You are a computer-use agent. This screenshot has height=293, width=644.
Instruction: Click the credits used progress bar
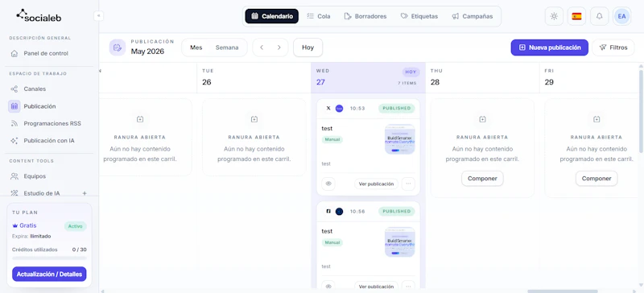click(49, 258)
